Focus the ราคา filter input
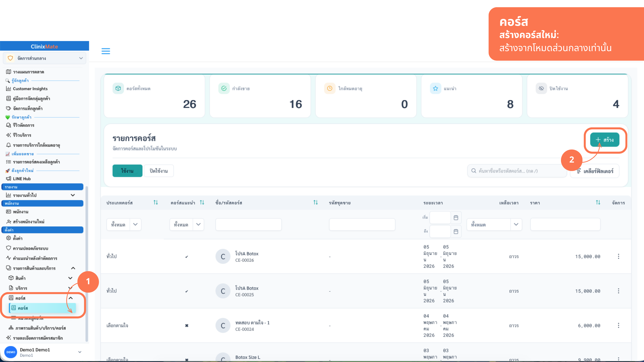644x362 pixels. pos(565,225)
